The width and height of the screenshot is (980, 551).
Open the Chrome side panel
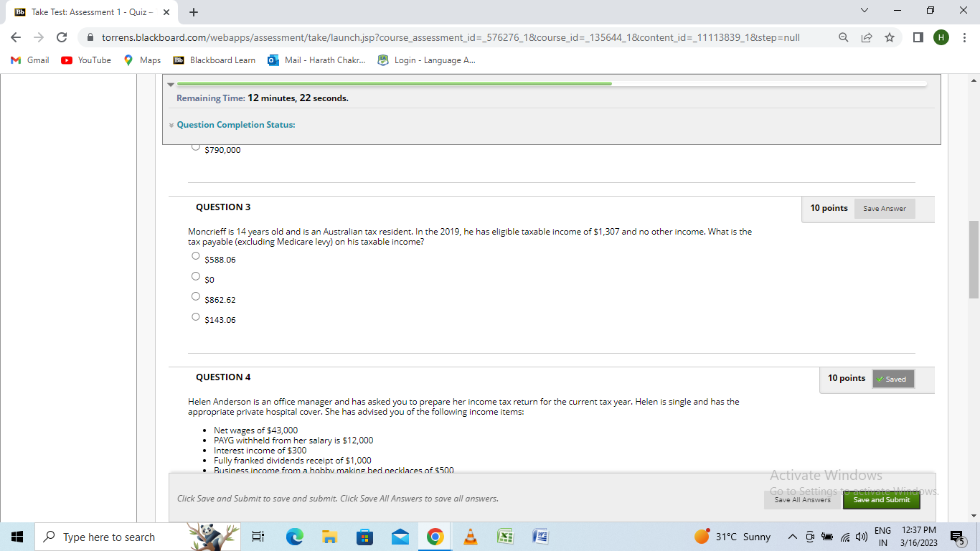918,37
